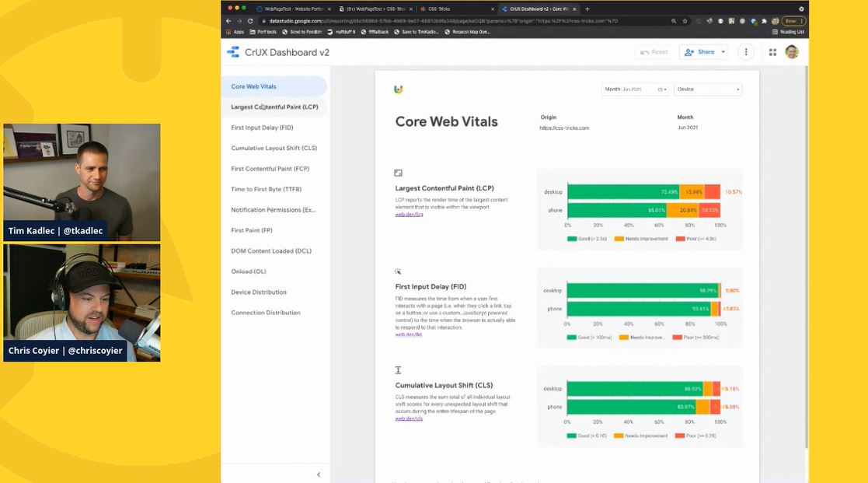This screenshot has width=868, height=483.
Task: Open the Huffduff it bookmark
Action: click(x=341, y=32)
